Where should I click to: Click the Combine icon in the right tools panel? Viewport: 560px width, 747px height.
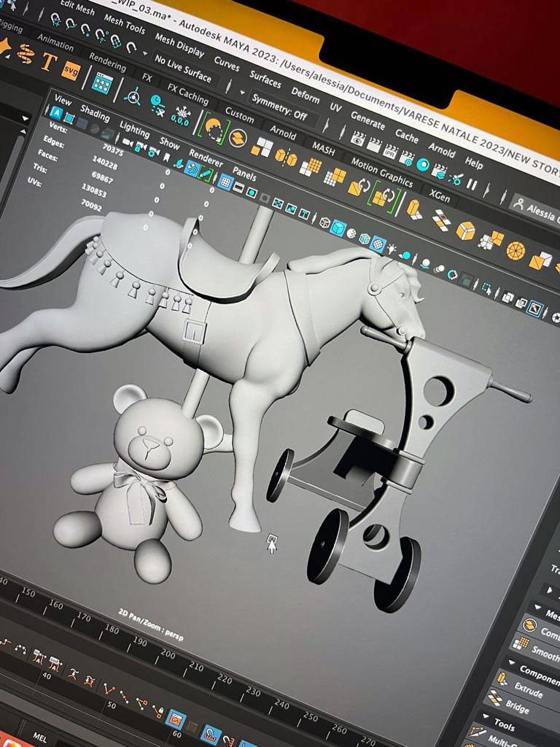(x=529, y=625)
